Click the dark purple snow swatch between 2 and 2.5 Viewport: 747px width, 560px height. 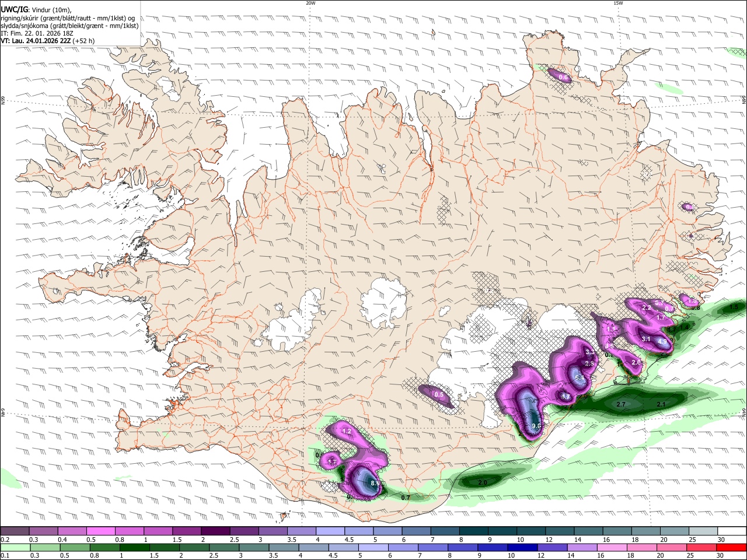(x=215, y=531)
